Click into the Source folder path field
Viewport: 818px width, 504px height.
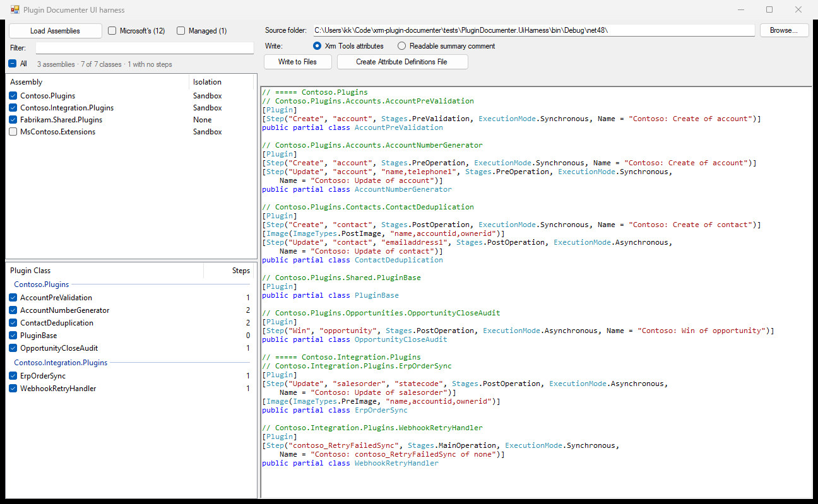click(533, 30)
